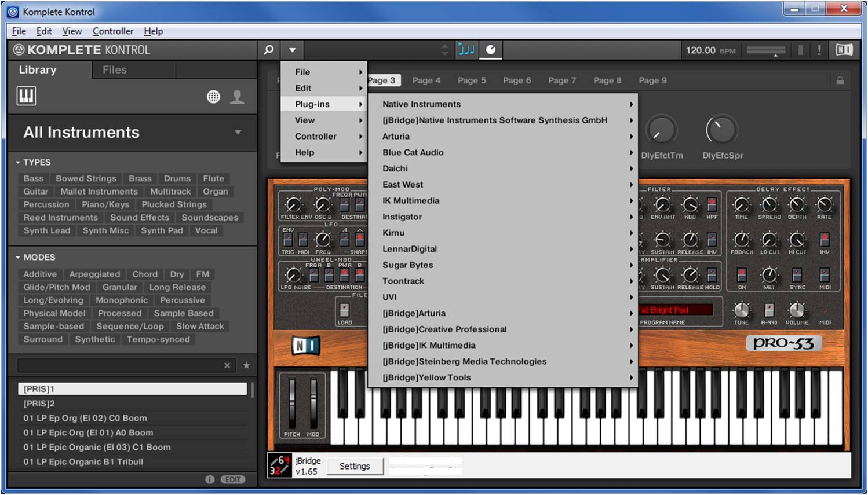
Task: Toggle the HPF button on the filter
Action: tap(711, 206)
